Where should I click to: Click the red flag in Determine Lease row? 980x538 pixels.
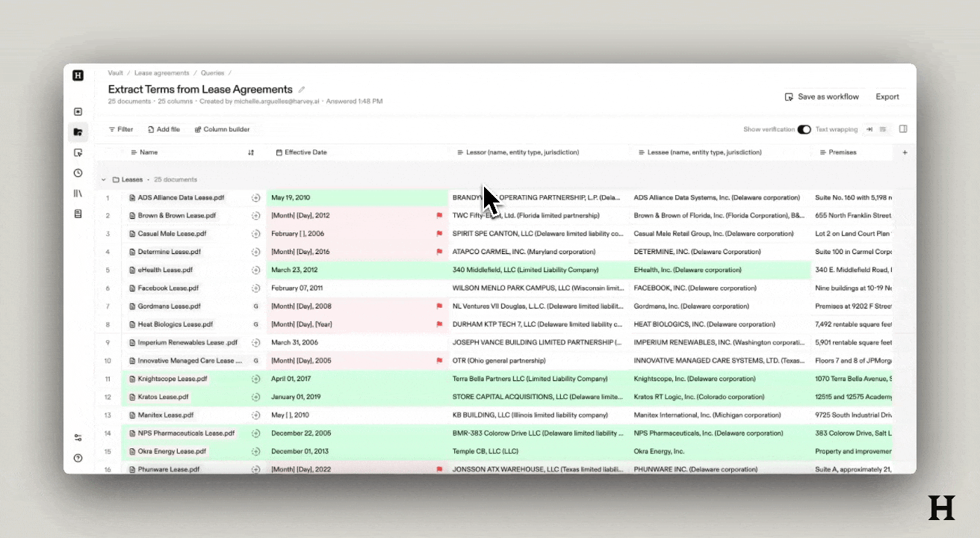click(x=439, y=252)
